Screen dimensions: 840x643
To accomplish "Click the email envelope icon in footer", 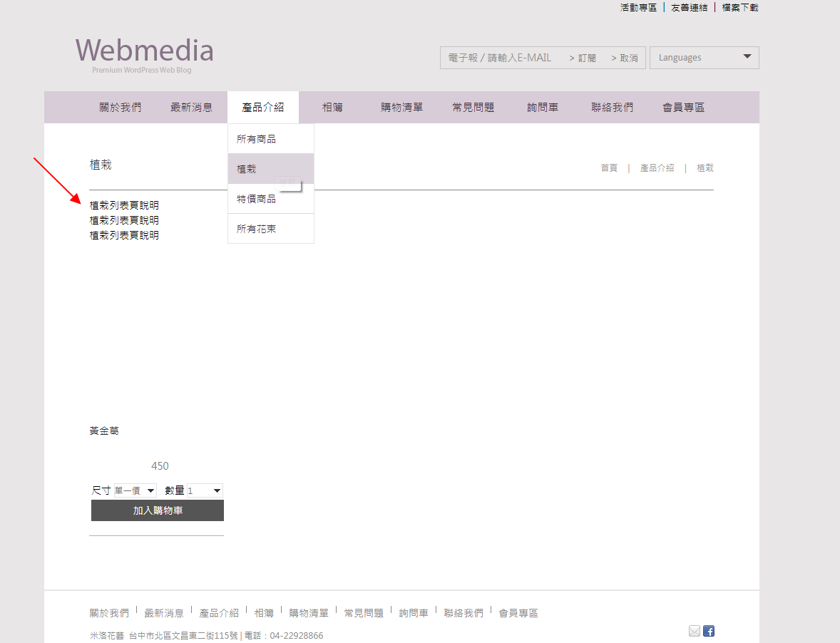I will click(x=694, y=631).
